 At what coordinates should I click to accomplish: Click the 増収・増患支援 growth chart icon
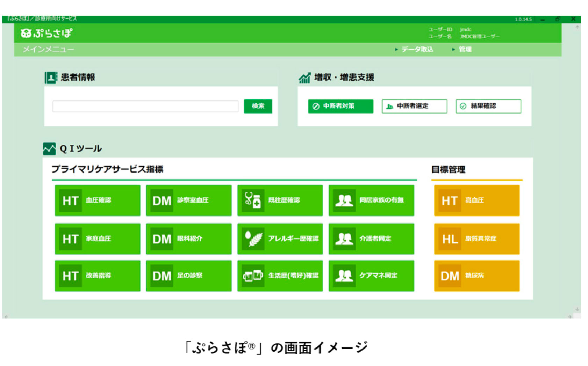tap(304, 78)
